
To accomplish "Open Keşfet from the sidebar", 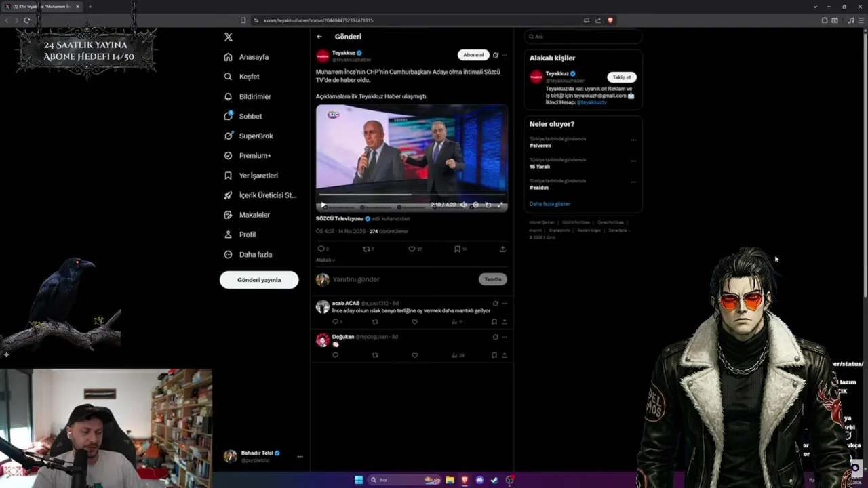I will 242,77.
